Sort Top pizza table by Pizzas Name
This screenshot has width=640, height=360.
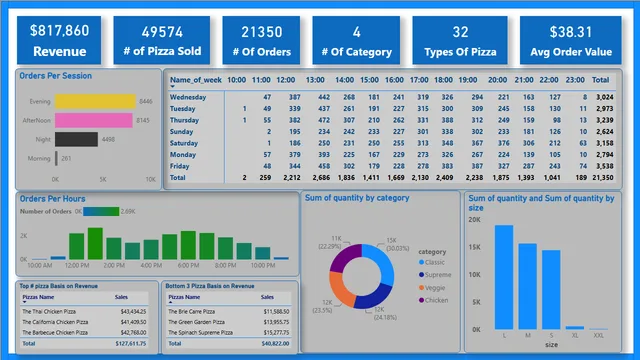tap(38, 297)
